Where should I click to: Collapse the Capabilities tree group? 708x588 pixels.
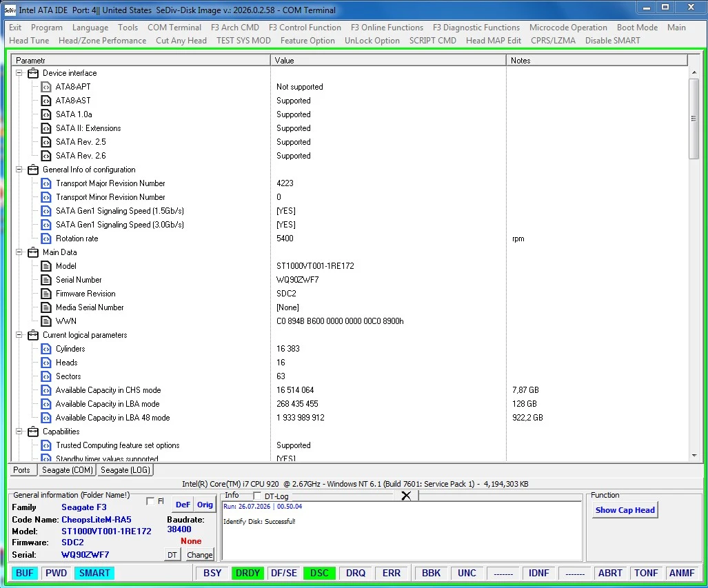click(19, 432)
